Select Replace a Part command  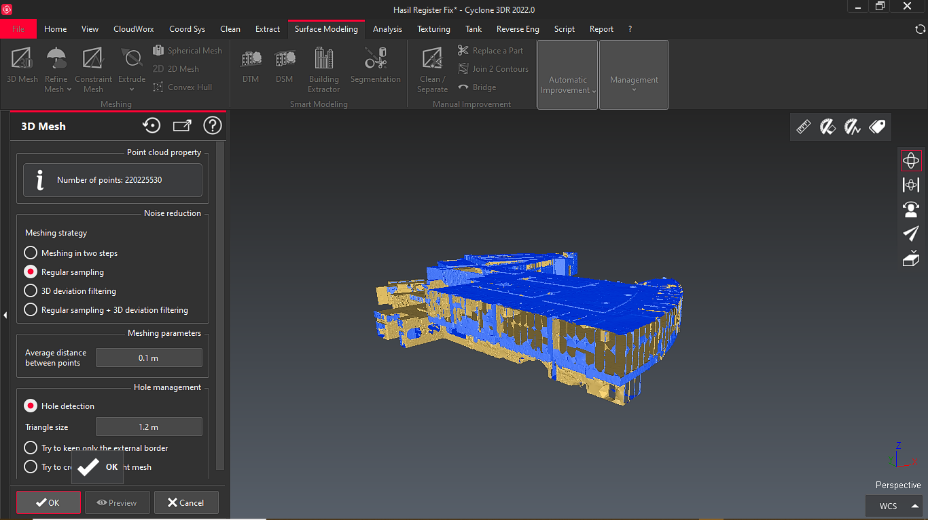[x=490, y=51]
